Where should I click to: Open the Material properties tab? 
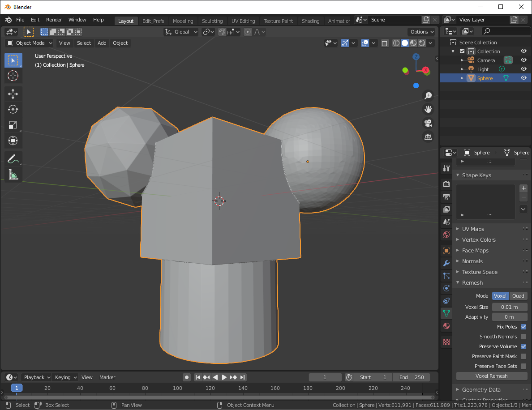point(446,325)
